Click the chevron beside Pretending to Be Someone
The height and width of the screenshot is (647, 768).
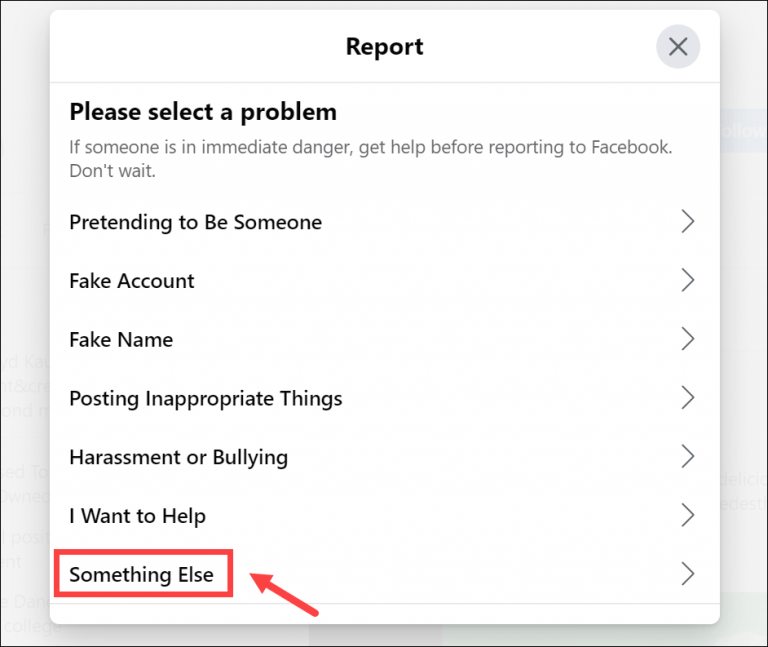point(687,222)
